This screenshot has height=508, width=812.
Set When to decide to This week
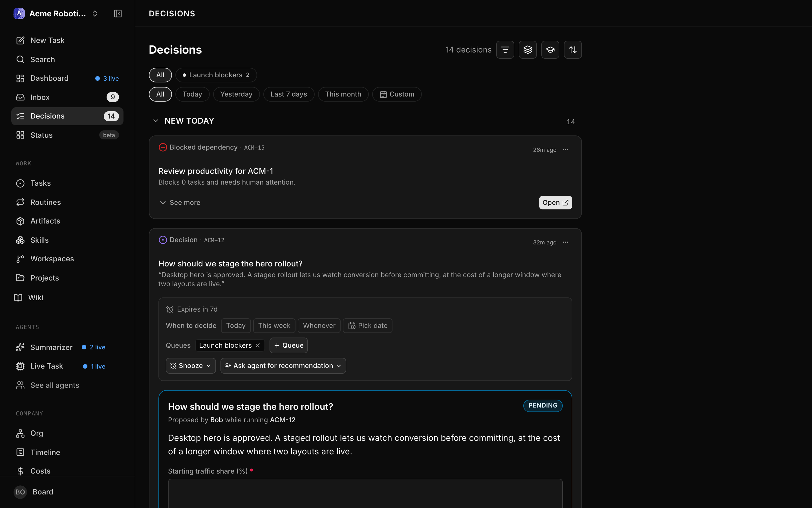click(274, 326)
